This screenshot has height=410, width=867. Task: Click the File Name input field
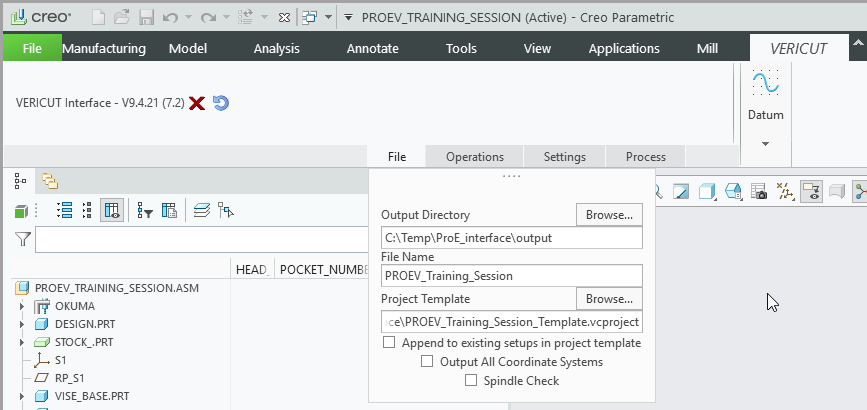tap(512, 276)
